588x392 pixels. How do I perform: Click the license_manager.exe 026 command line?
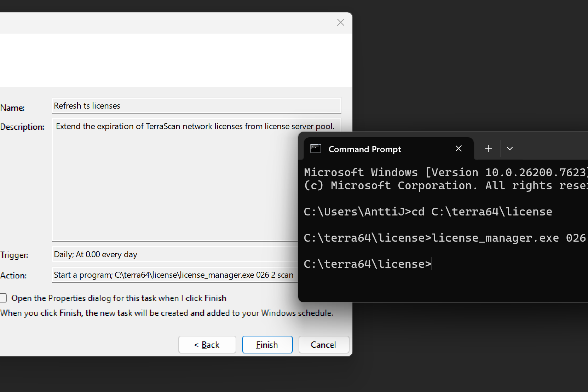coord(444,238)
